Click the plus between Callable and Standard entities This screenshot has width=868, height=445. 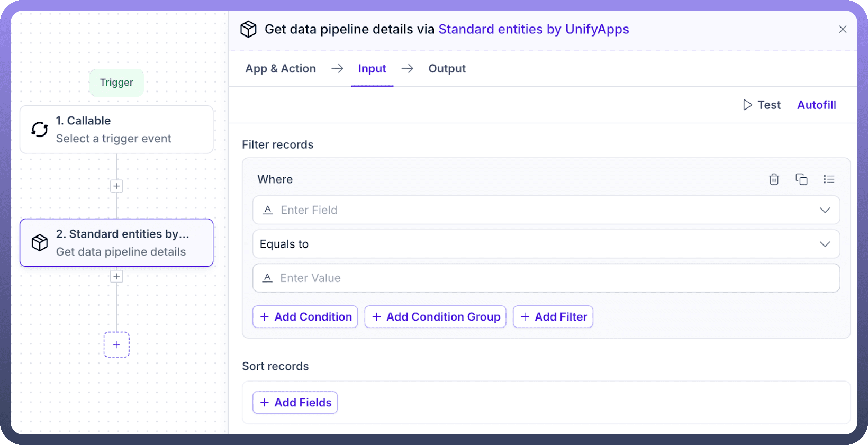(117, 186)
